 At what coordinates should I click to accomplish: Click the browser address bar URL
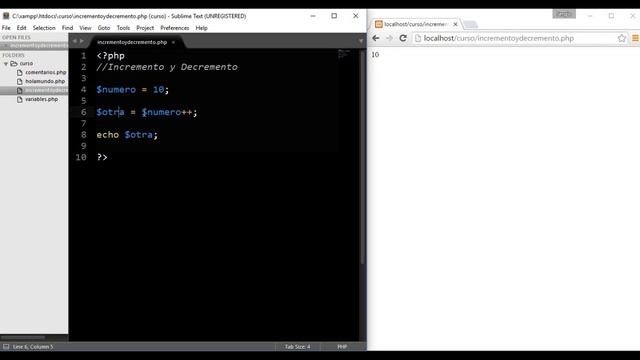pos(498,38)
